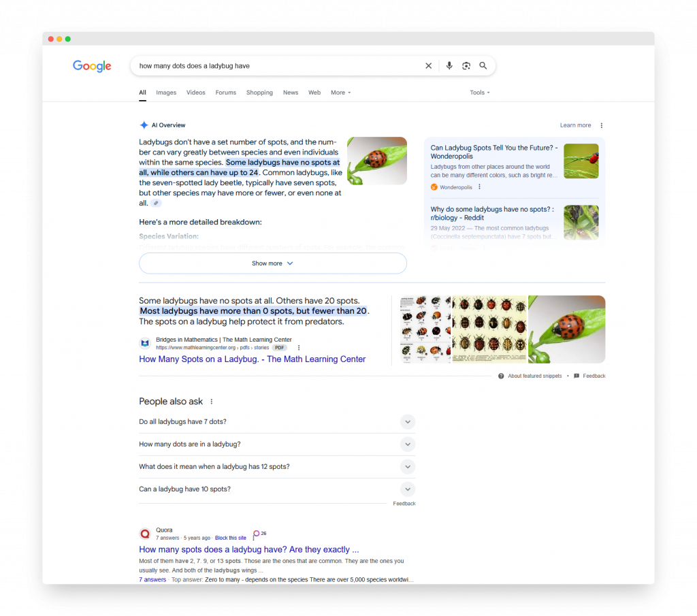The image size is (697, 616).
Task: Click the search query input field
Action: coord(278,66)
